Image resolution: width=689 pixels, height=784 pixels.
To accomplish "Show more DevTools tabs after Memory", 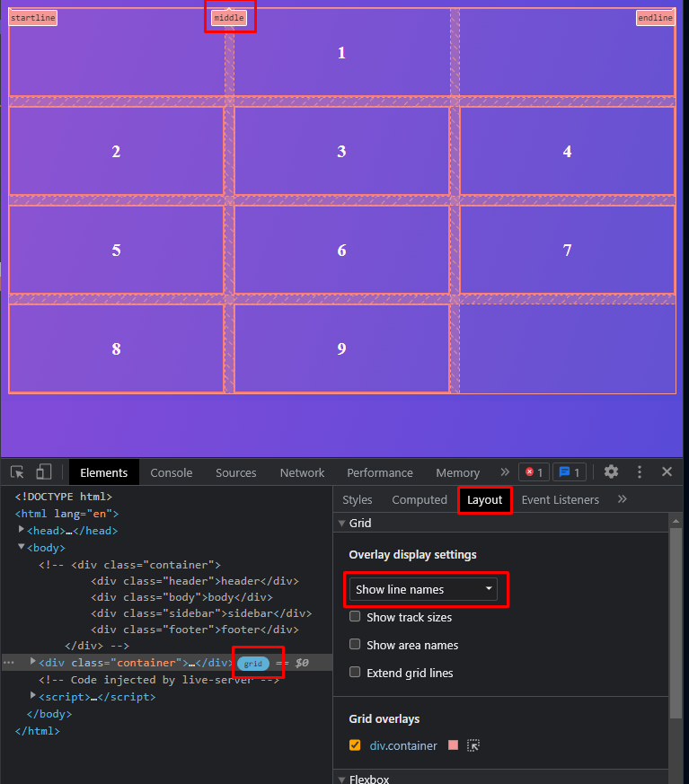I will tap(505, 472).
